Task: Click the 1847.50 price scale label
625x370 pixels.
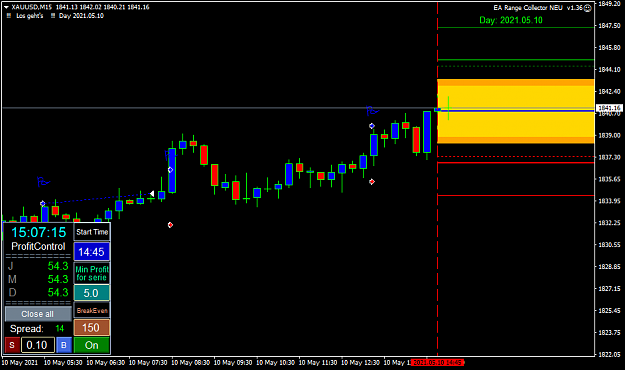Action: coord(609,26)
